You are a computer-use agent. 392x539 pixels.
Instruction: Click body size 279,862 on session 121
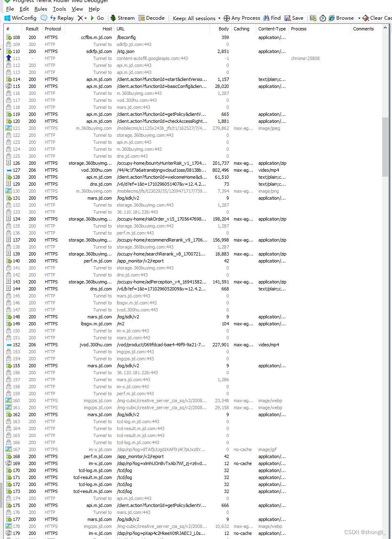tap(221, 128)
